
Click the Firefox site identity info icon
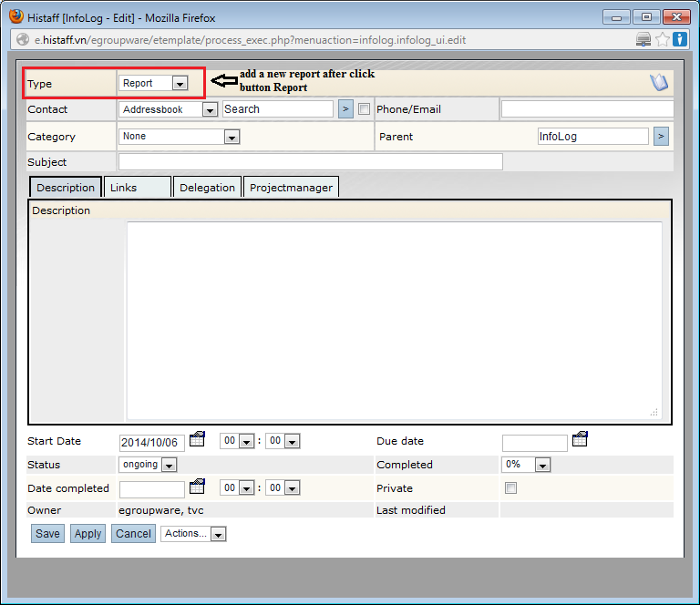[680, 39]
